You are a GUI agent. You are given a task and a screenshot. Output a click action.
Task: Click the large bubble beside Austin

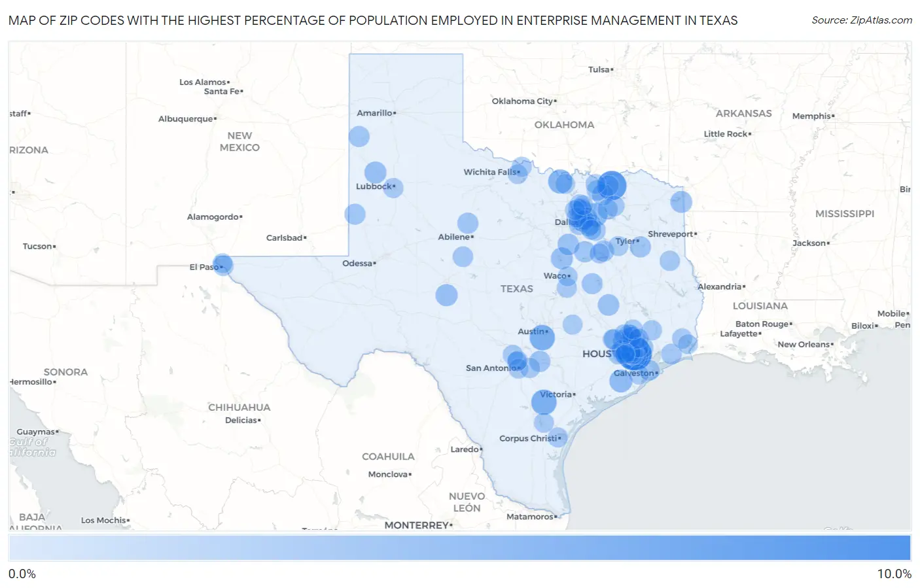[x=542, y=337]
